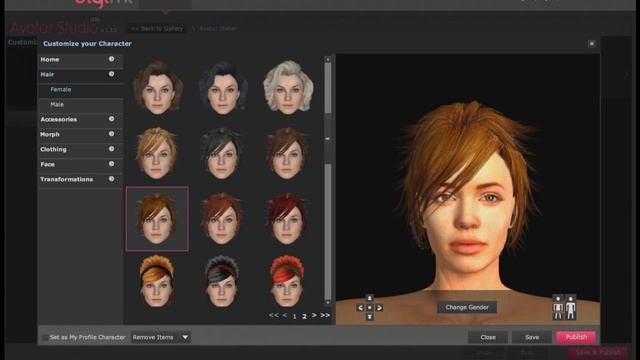Select the bright red headband hairstyle
The image size is (640, 360).
click(288, 282)
